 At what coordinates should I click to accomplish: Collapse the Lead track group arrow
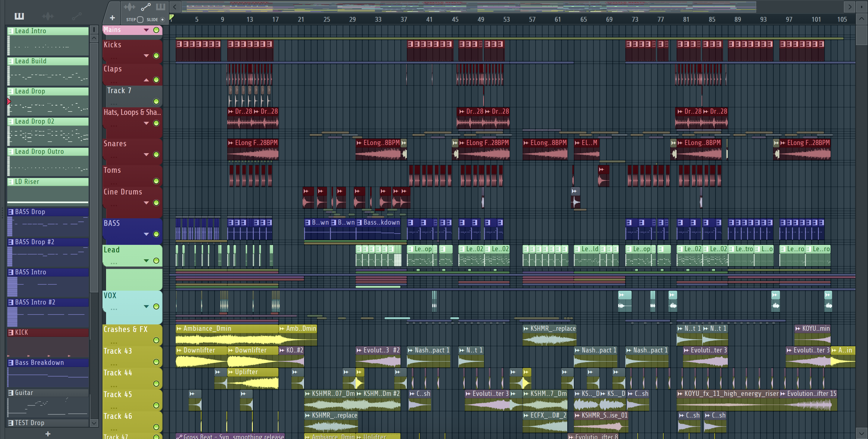point(146,261)
